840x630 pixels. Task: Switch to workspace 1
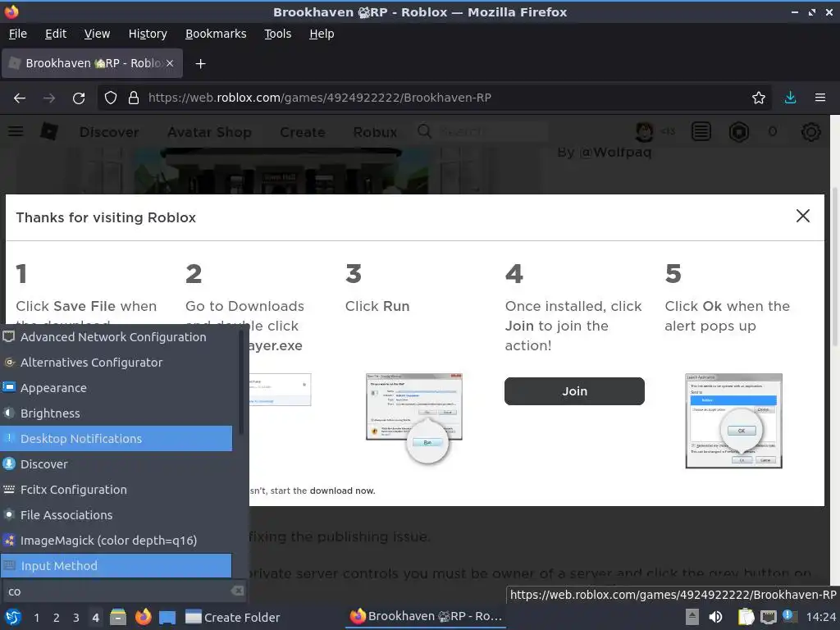(36, 618)
